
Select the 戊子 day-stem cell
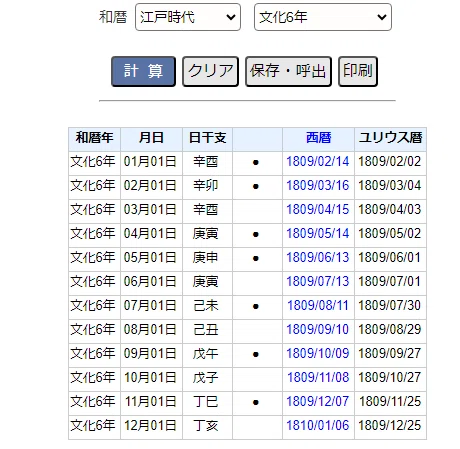[207, 378]
